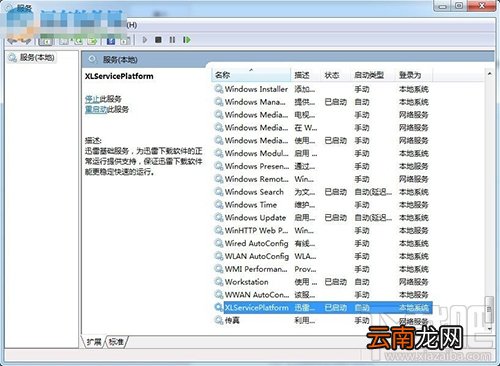500x366 pixels.
Task: Select the WWAN AutoCon... service name
Action: click(257, 295)
